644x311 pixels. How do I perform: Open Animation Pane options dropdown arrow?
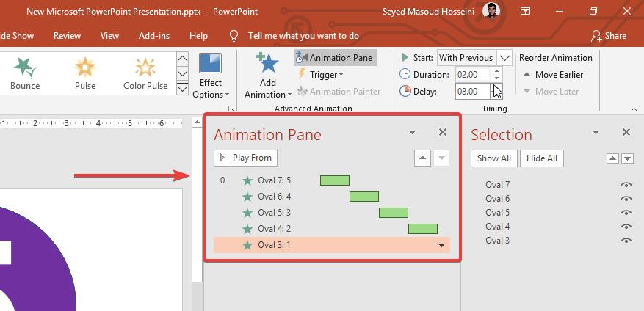point(413,132)
